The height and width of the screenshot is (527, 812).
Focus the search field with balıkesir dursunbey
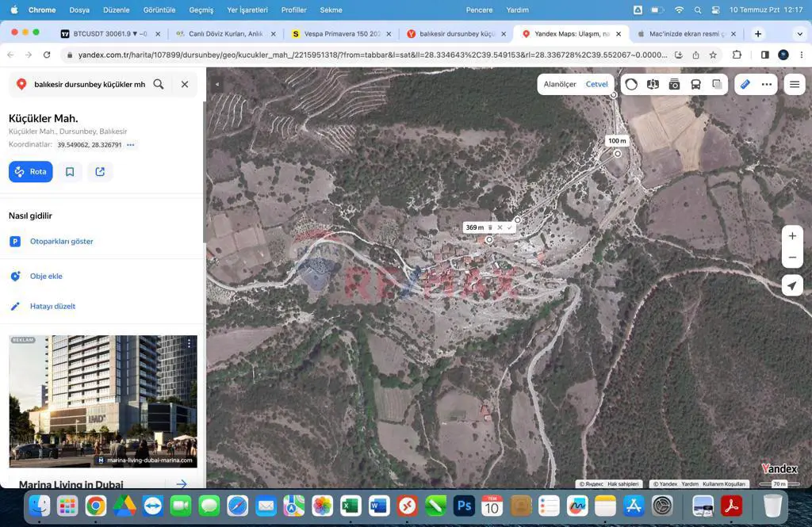click(x=90, y=84)
